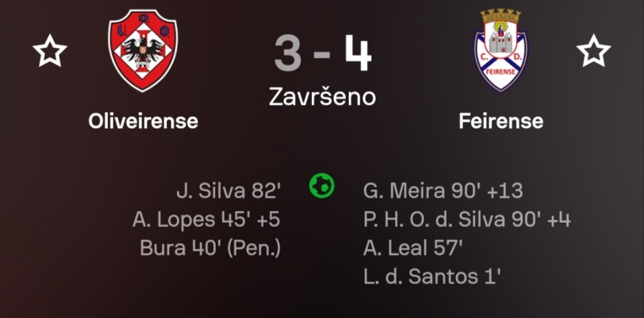Select Bura 40' penalty goal

210,248
